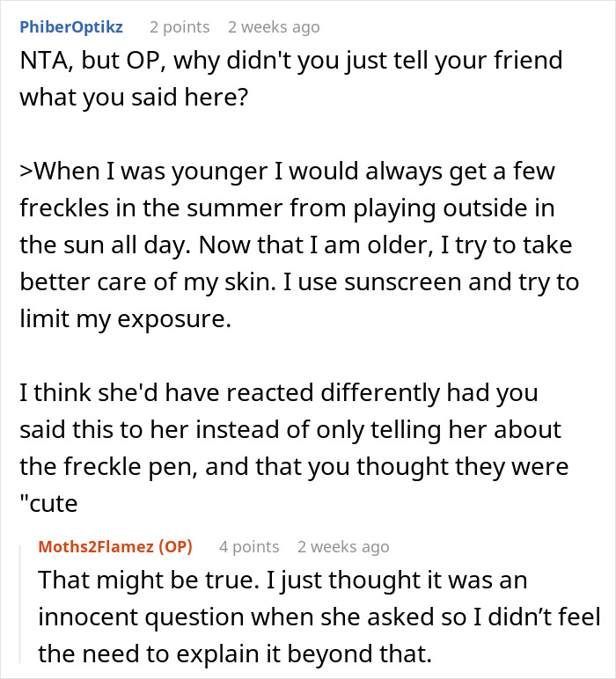The width and height of the screenshot is (616, 679).
Task: Click the timestamp on Moths2Flamez's reply
Action: pyautogui.click(x=343, y=546)
